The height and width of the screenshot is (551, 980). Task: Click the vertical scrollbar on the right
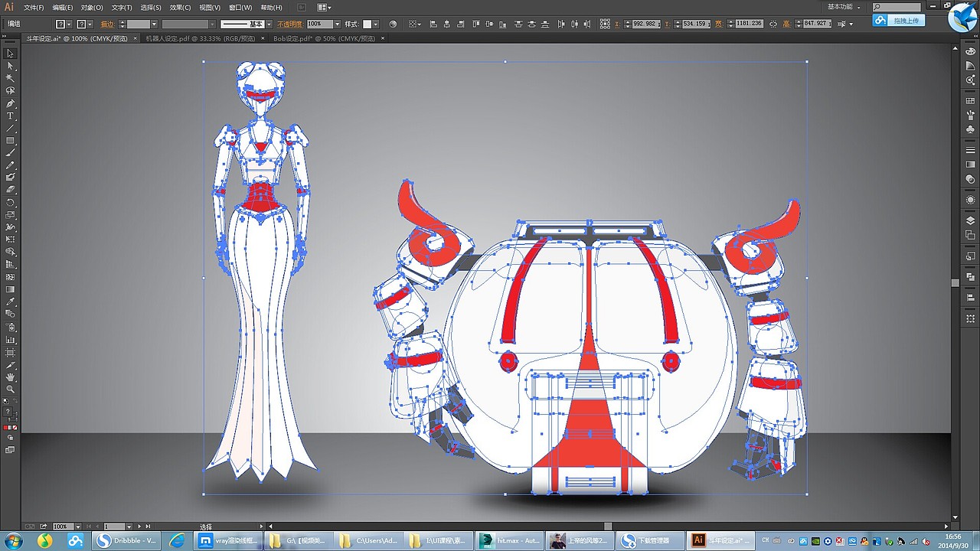pos(955,283)
